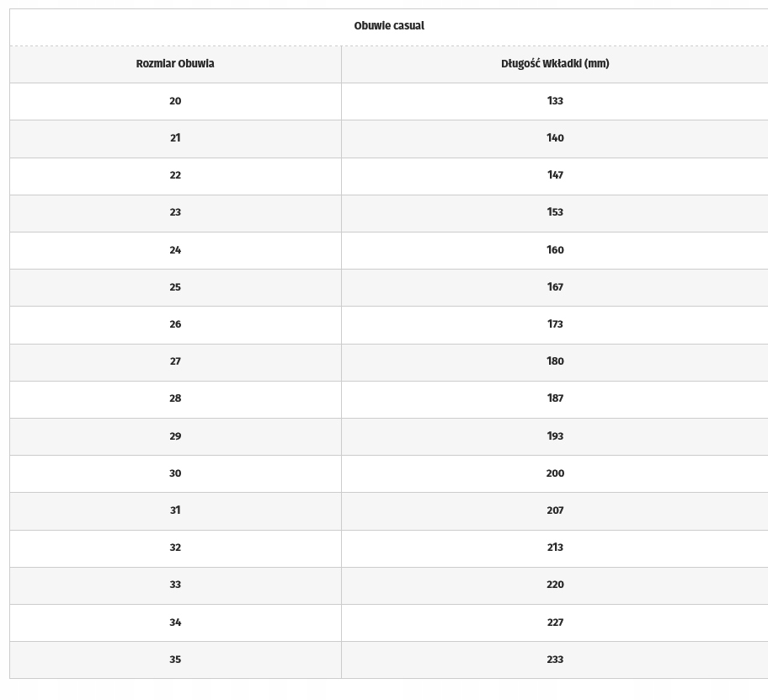Click insole length 227 value
Image resolution: width=768 pixels, height=700 pixels.
[x=555, y=623]
